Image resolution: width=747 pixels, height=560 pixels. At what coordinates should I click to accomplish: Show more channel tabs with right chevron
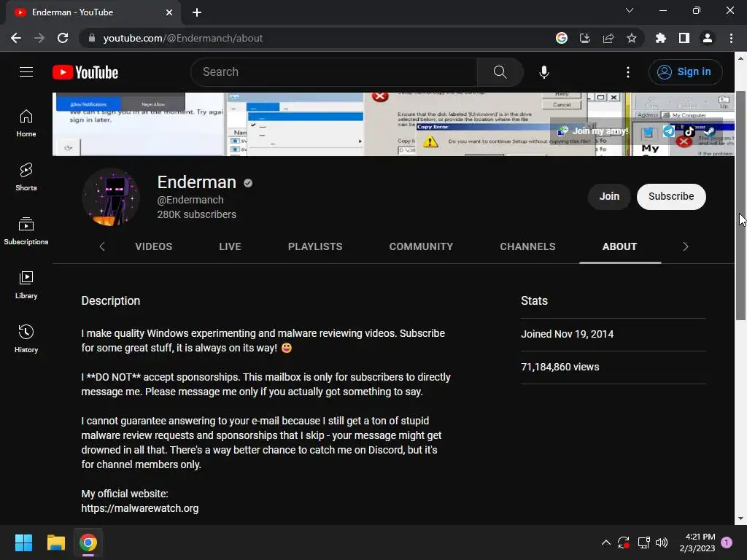coord(686,246)
